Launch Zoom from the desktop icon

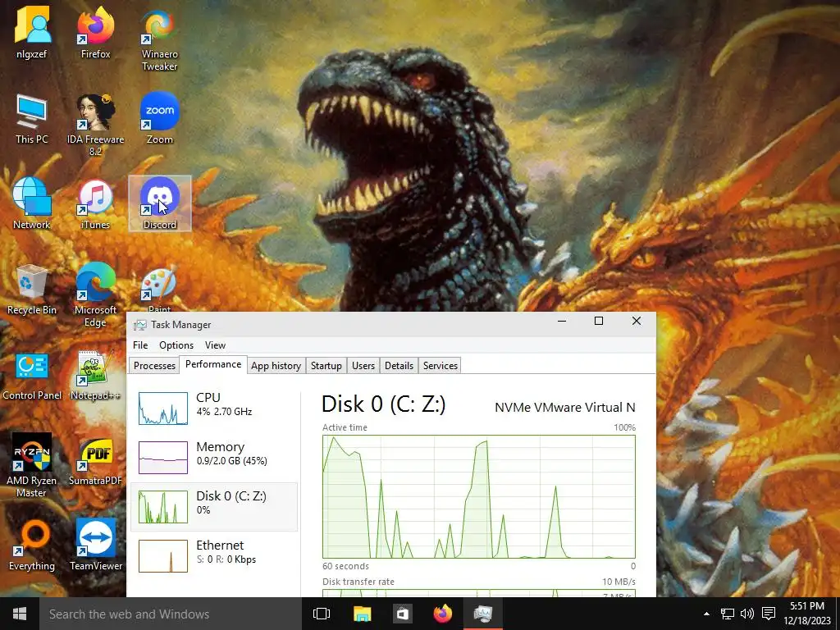pyautogui.click(x=160, y=119)
